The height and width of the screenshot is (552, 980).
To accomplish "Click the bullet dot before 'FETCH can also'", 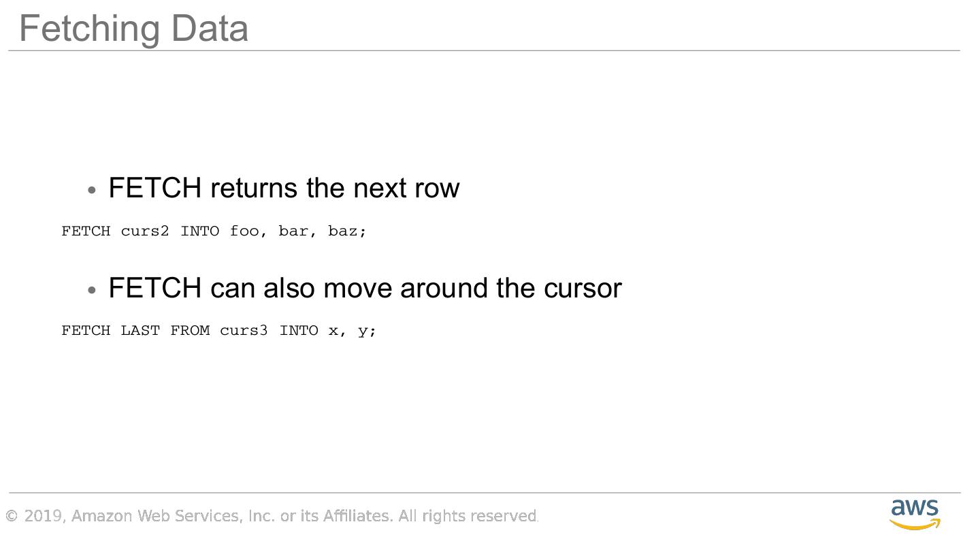I will [93, 290].
